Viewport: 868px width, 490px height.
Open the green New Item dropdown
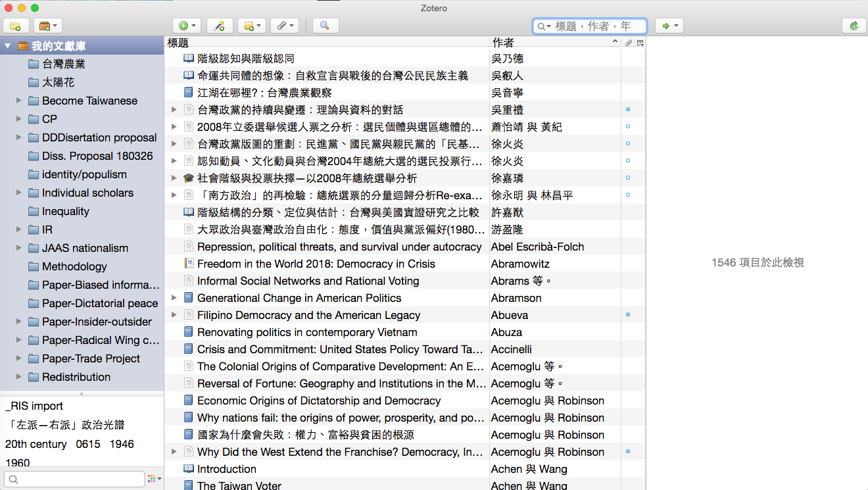(x=187, y=26)
